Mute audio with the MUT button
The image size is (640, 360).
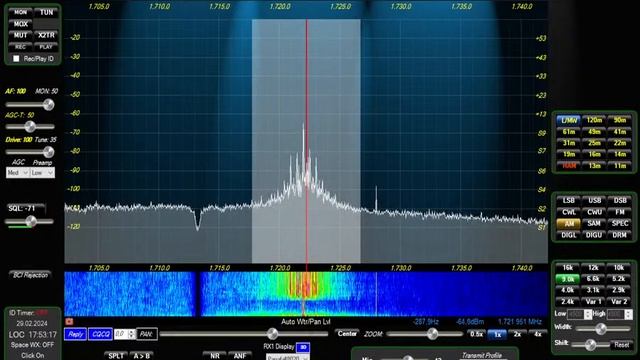coord(20,36)
